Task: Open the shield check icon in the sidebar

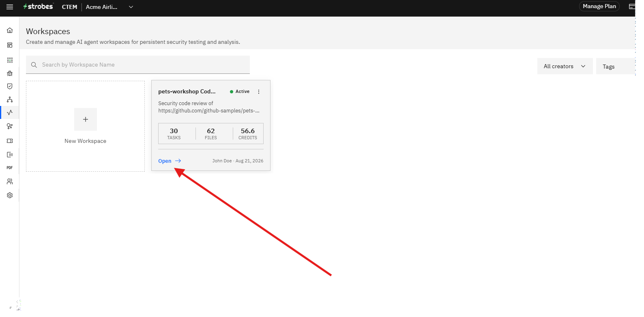Action: tap(10, 86)
